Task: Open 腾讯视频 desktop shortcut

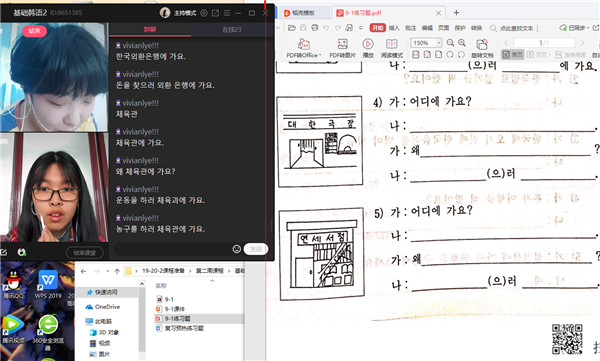Action: coord(13,329)
